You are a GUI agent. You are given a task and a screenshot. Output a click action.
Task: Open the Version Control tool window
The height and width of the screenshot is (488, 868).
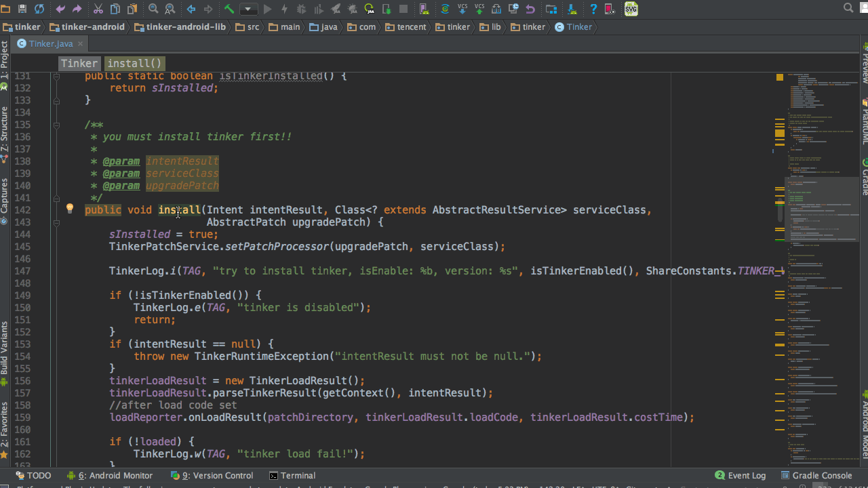click(212, 475)
